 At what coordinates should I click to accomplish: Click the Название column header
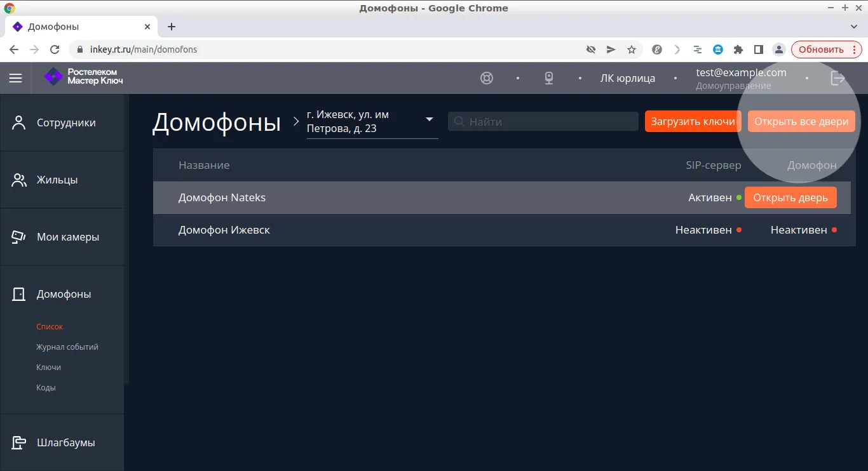[204, 165]
